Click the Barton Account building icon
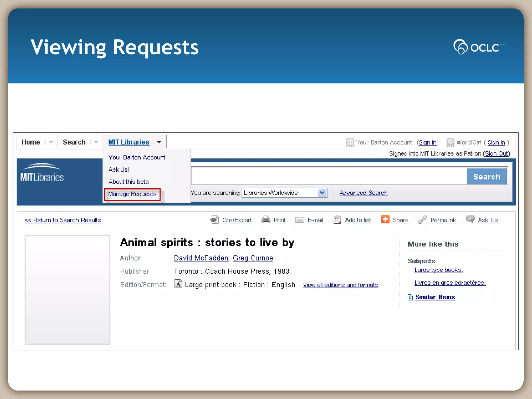 tap(350, 142)
